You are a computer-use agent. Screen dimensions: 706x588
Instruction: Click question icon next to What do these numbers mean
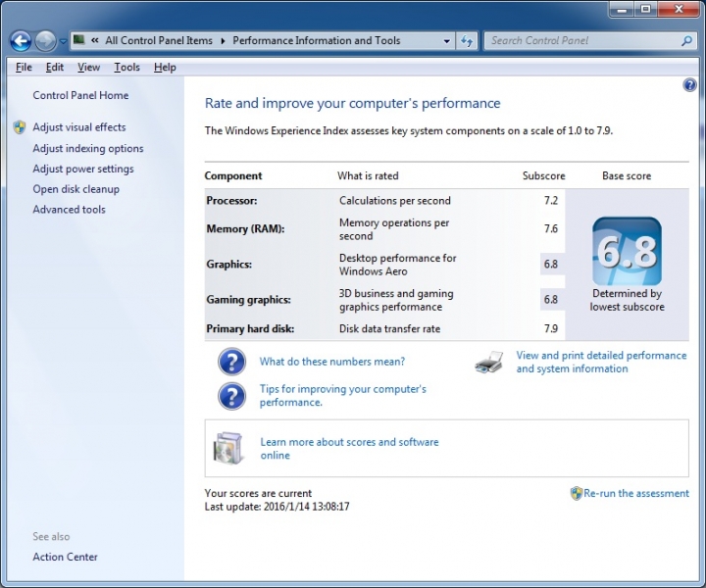pyautogui.click(x=231, y=362)
